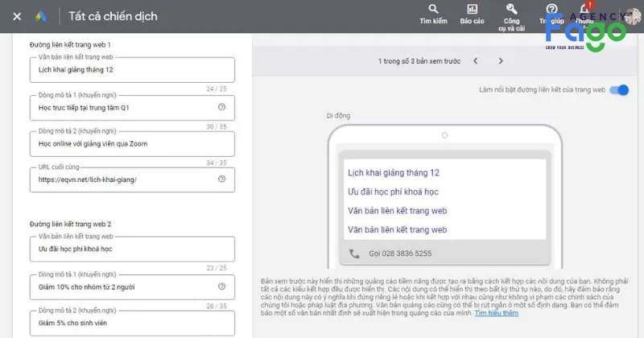Toggle Làm nổi bật đường liên kết switch
The image size is (644, 338).
point(619,90)
